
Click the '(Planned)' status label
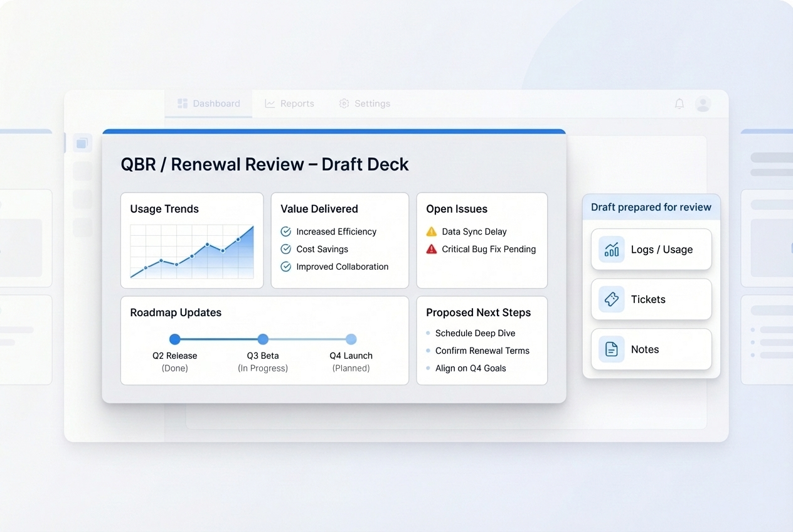point(351,368)
